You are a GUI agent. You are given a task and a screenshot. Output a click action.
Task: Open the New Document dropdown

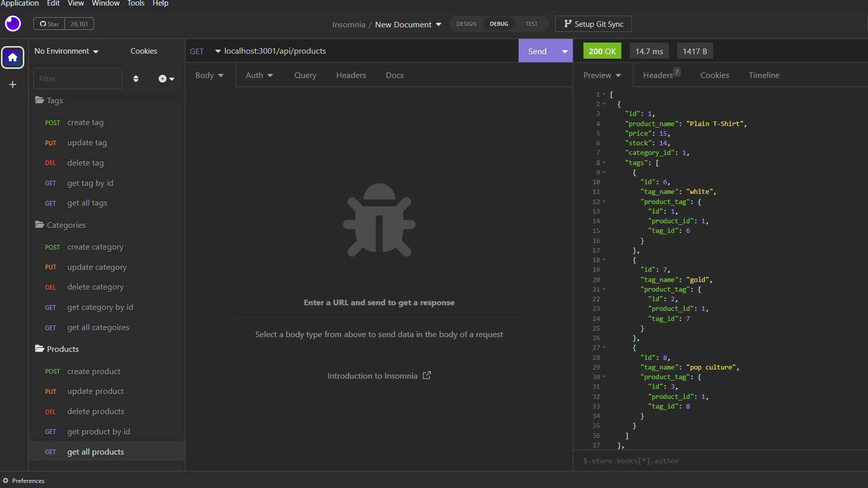(x=408, y=24)
